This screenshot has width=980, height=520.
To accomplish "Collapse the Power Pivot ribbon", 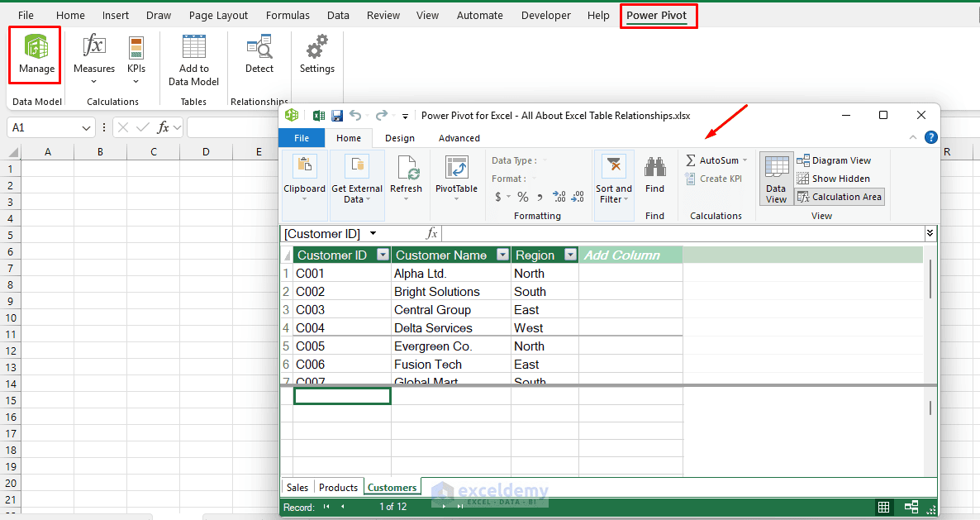I will (913, 137).
